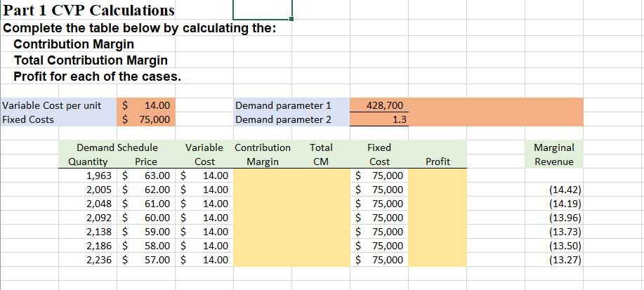Click the Demand Schedule header
Screen dimensions: 644x290
(x=117, y=147)
